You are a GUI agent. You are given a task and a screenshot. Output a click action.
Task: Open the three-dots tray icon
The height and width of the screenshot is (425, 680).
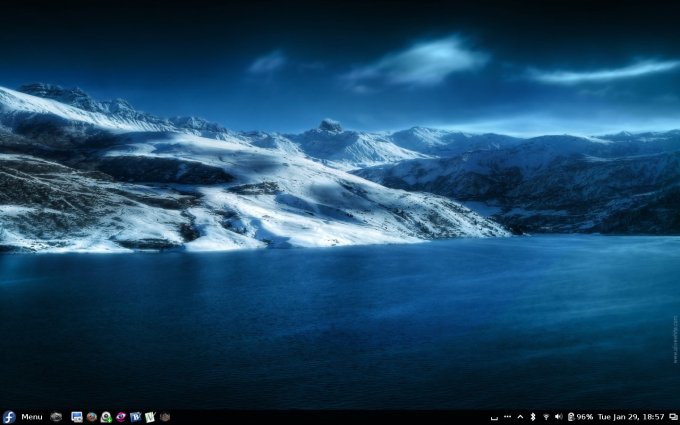pos(507,417)
